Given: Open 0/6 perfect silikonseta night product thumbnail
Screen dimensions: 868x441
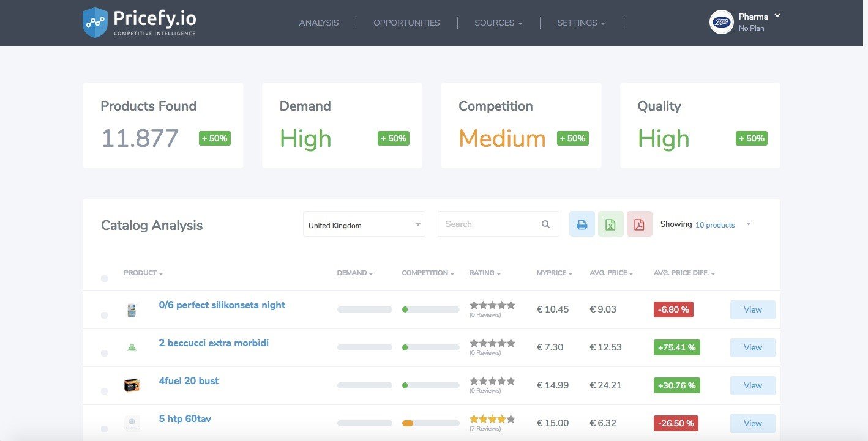Looking at the screenshot, I should pos(132,310).
